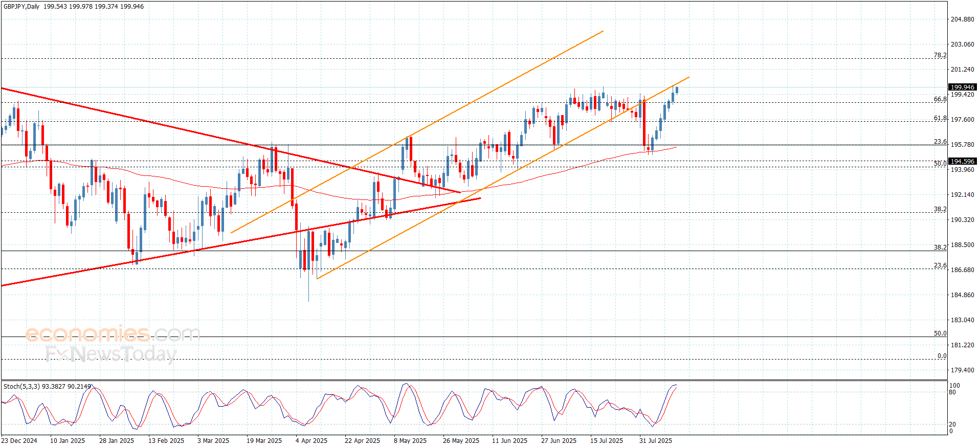Click the 15 Jul 2025 date label

pos(607,441)
